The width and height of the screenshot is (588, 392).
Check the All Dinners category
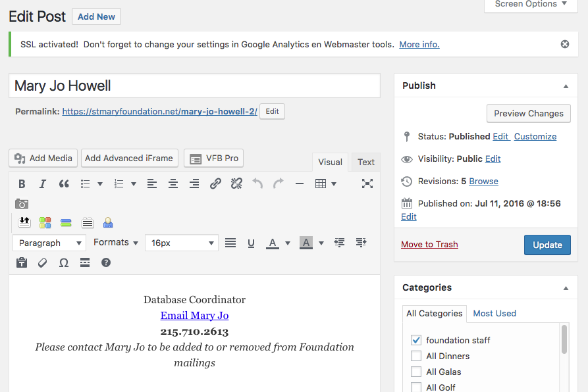pos(416,356)
